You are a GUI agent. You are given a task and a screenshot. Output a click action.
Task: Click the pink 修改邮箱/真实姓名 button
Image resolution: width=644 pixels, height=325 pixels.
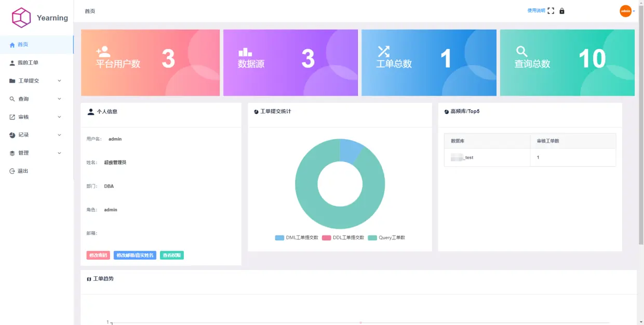(135, 255)
